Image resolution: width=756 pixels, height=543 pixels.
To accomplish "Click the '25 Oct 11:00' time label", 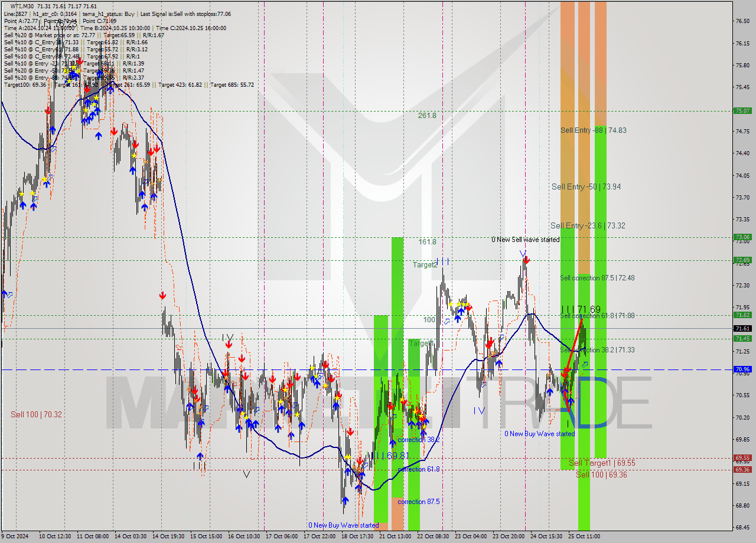I will click(584, 537).
